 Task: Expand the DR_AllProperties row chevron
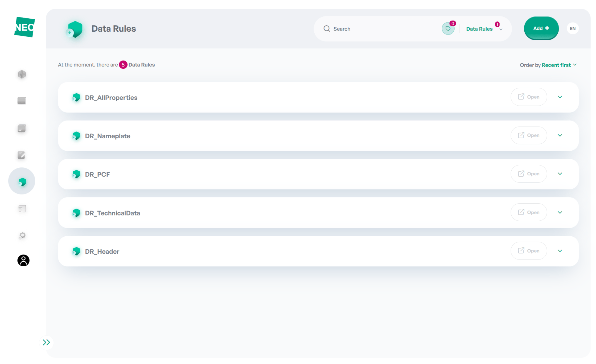560,97
